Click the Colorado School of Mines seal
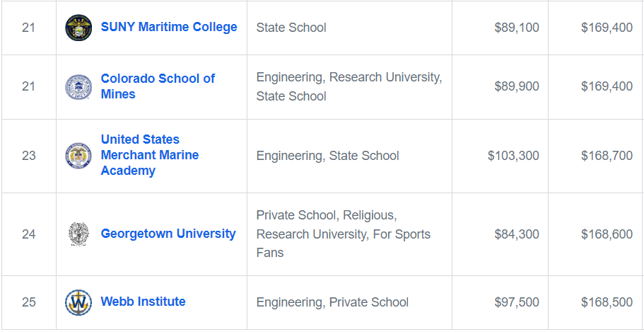This screenshot has height=332, width=644. click(78, 87)
